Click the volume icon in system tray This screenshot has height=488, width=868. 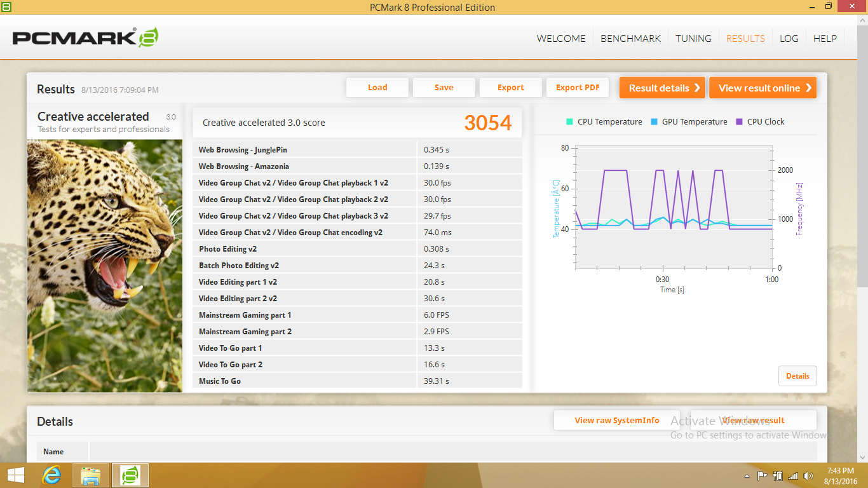click(808, 475)
